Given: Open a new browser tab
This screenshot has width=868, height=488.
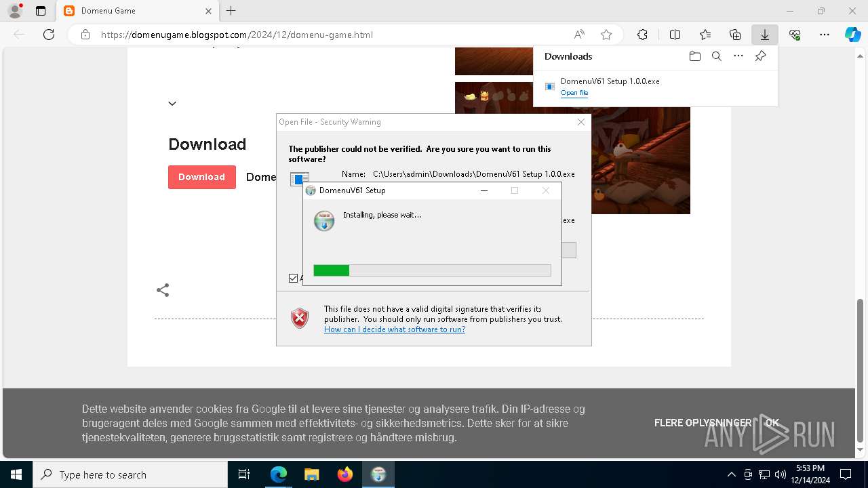Looking at the screenshot, I should pos(231,11).
